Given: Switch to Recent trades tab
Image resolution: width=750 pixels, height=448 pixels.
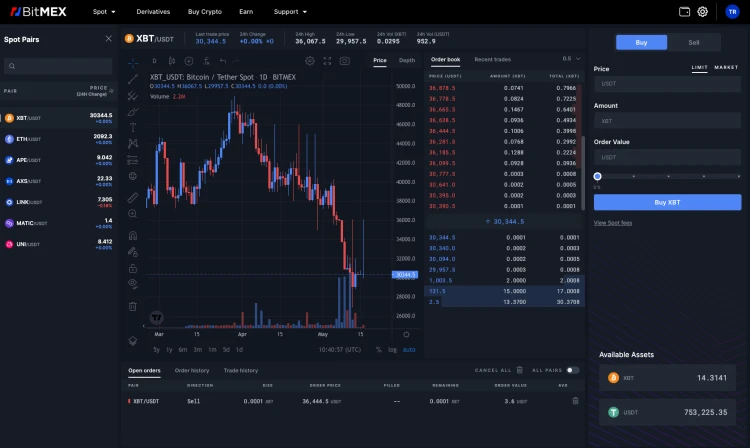Looking at the screenshot, I should [x=493, y=59].
